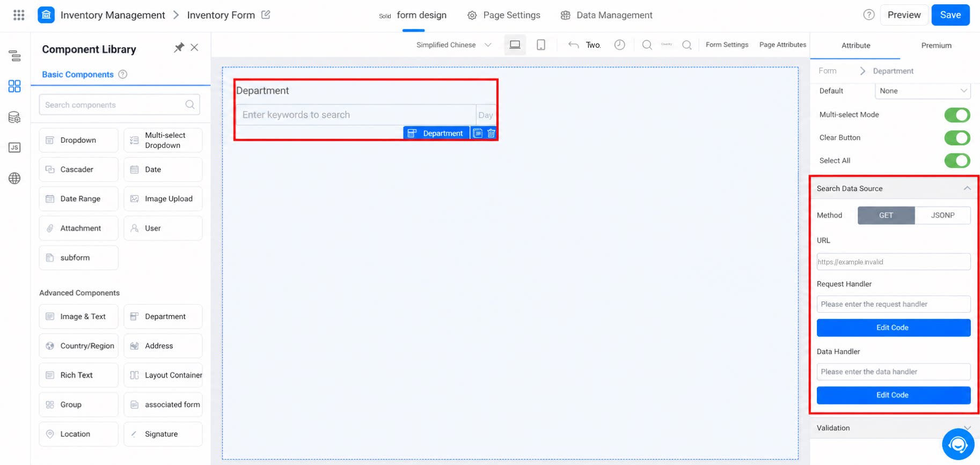Expand the Validation section
This screenshot has width=980, height=465.
pos(895,428)
